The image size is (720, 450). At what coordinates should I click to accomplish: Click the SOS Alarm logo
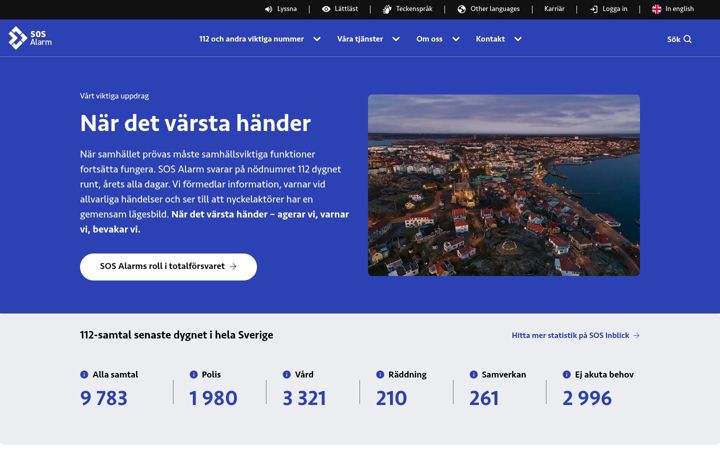pos(30,38)
